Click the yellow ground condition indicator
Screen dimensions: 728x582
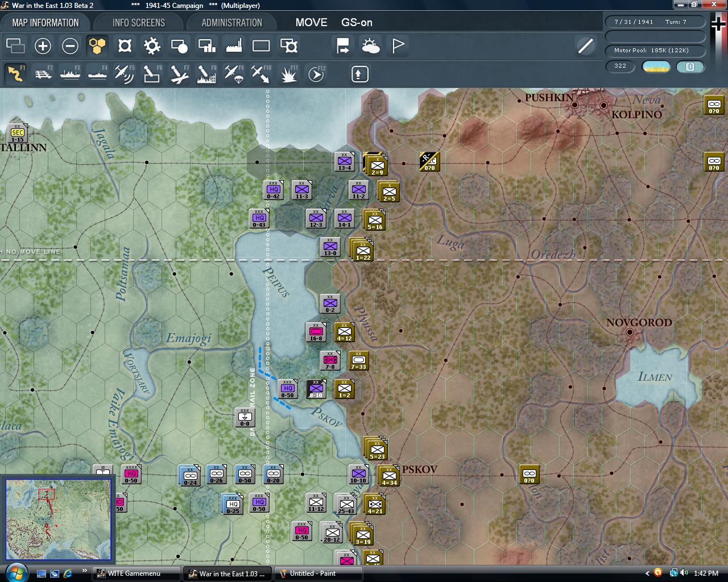click(x=655, y=67)
